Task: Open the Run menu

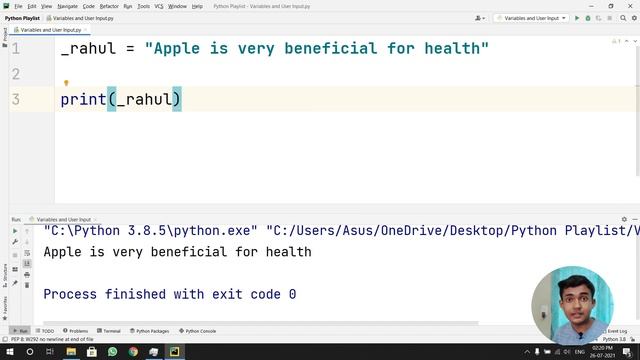Action: click(128, 6)
